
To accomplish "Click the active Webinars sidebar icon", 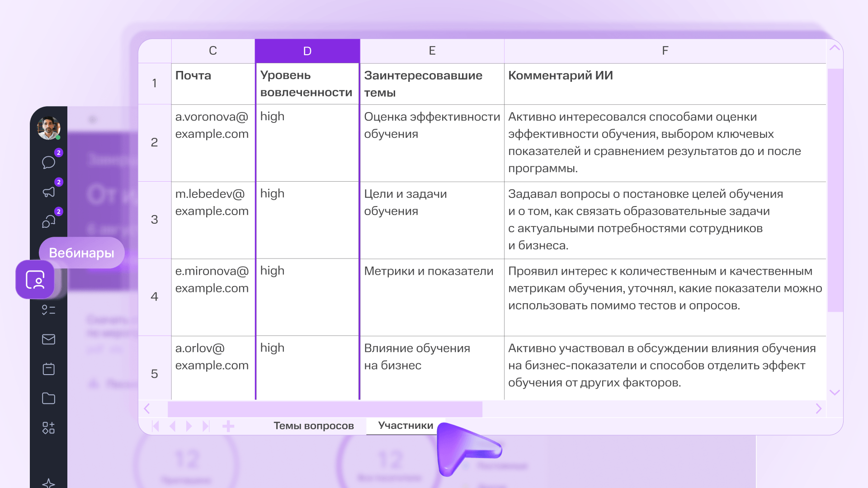I will 35,280.
